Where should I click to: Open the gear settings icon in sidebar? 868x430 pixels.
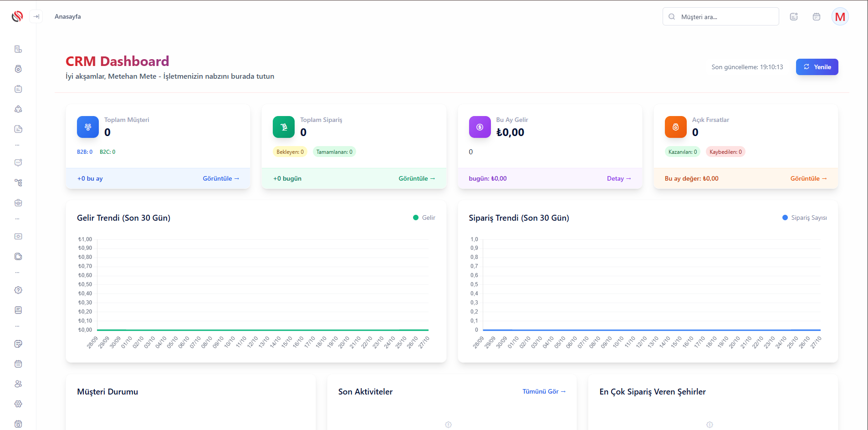(18, 404)
